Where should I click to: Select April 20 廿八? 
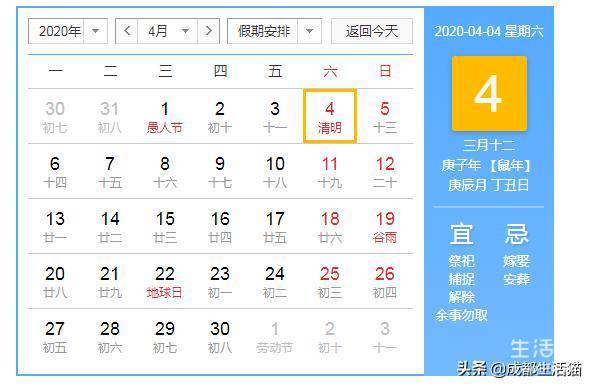point(55,281)
